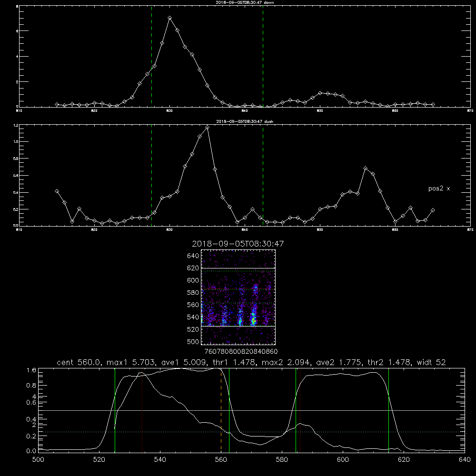This screenshot has height=476, width=476.
Task: Click the last data diamond in the dusk plot
Action: click(433, 210)
